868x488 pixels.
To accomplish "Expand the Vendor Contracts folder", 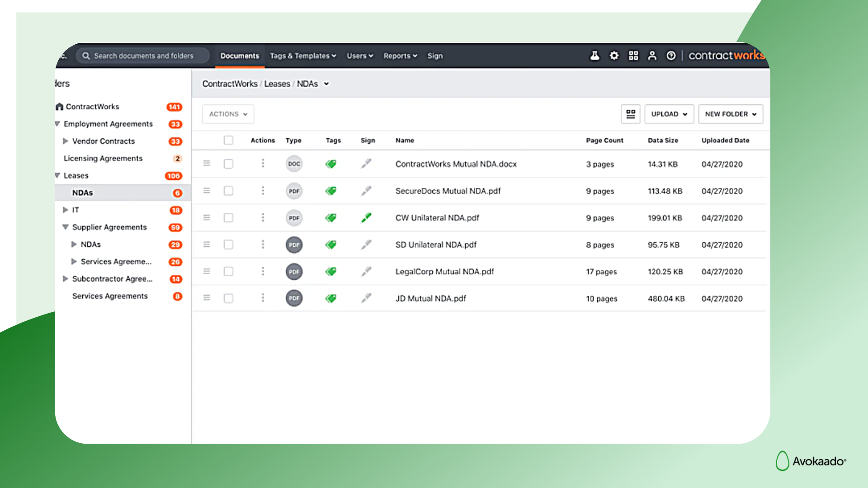I will coord(65,141).
